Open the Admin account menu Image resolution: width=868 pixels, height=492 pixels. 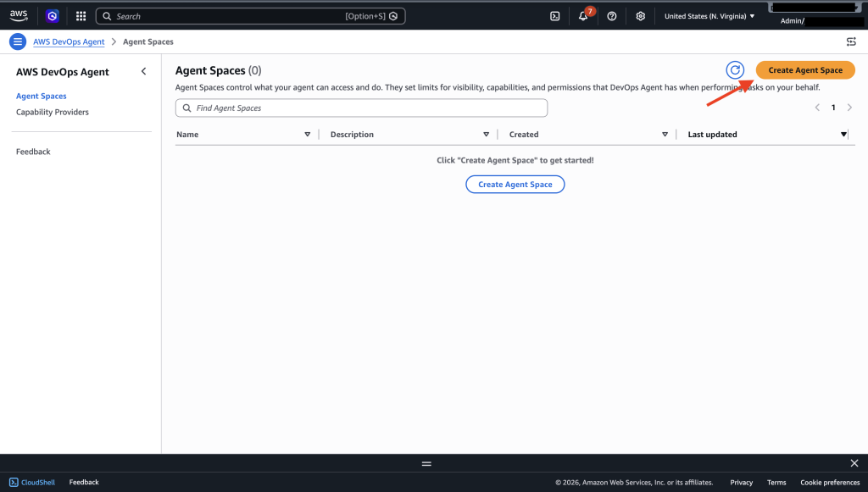point(816,15)
